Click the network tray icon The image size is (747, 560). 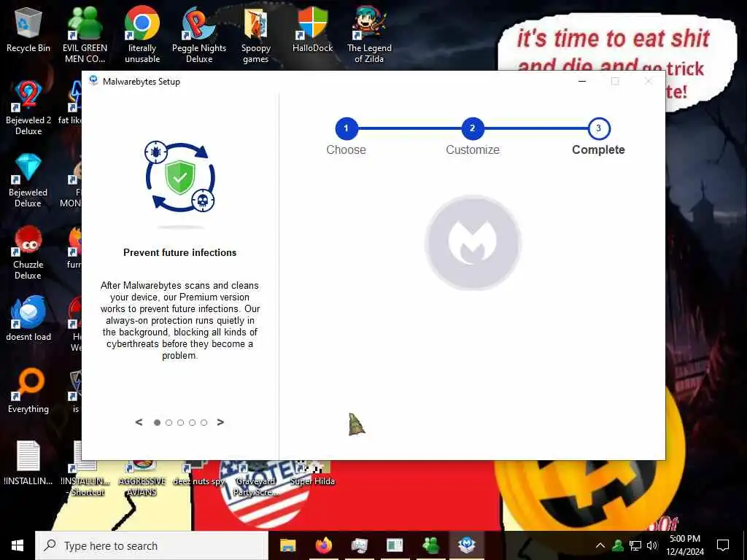coord(635,545)
